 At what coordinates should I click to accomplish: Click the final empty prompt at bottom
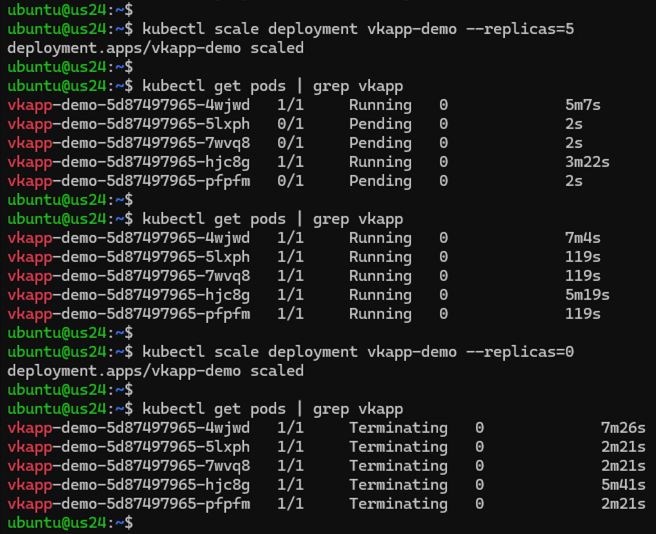70,523
